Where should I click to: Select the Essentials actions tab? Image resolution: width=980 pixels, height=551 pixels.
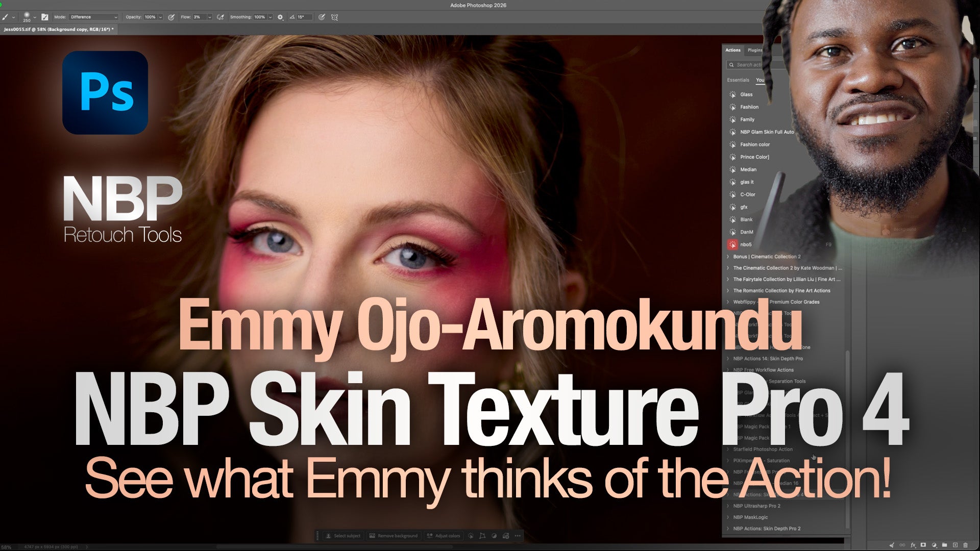pos(738,80)
